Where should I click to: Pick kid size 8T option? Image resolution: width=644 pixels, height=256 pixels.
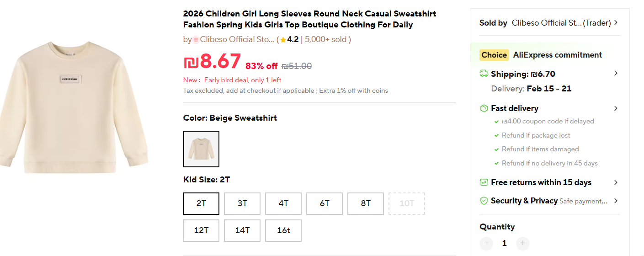point(366,203)
